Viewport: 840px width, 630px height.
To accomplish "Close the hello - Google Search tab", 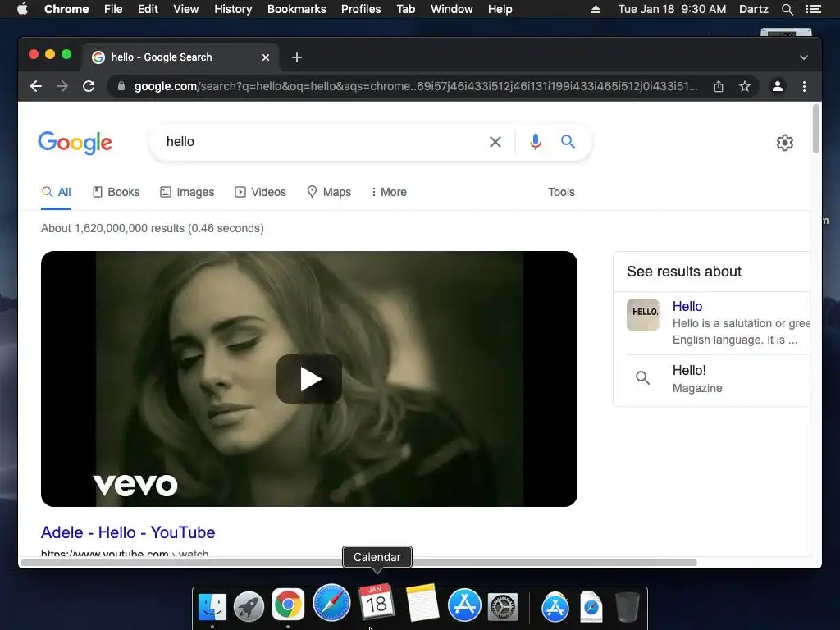I will pos(266,57).
